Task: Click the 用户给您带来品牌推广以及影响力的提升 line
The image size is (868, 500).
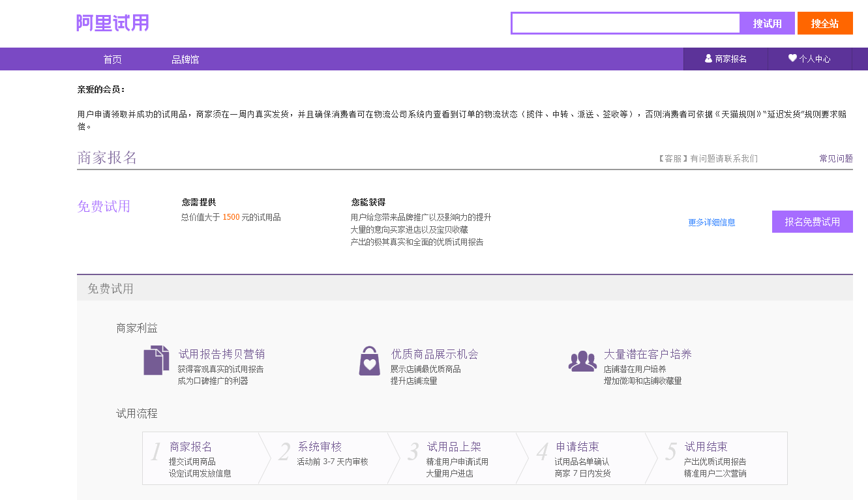Action: (421, 217)
